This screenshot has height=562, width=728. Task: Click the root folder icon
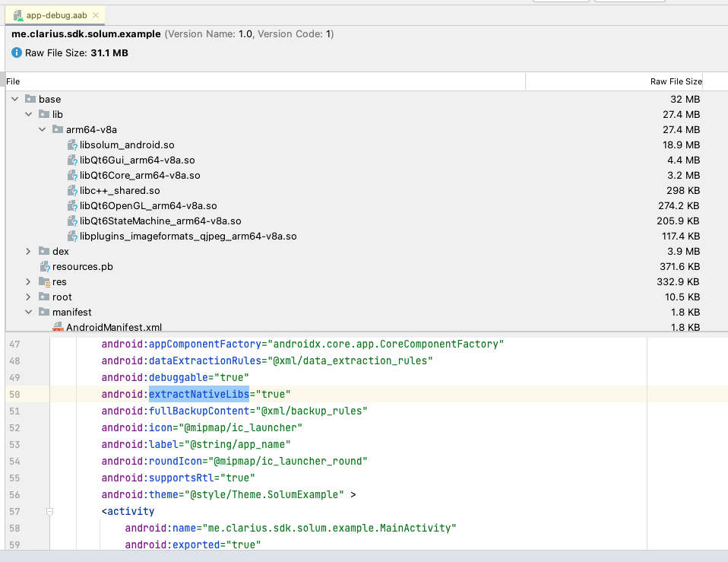pos(43,297)
